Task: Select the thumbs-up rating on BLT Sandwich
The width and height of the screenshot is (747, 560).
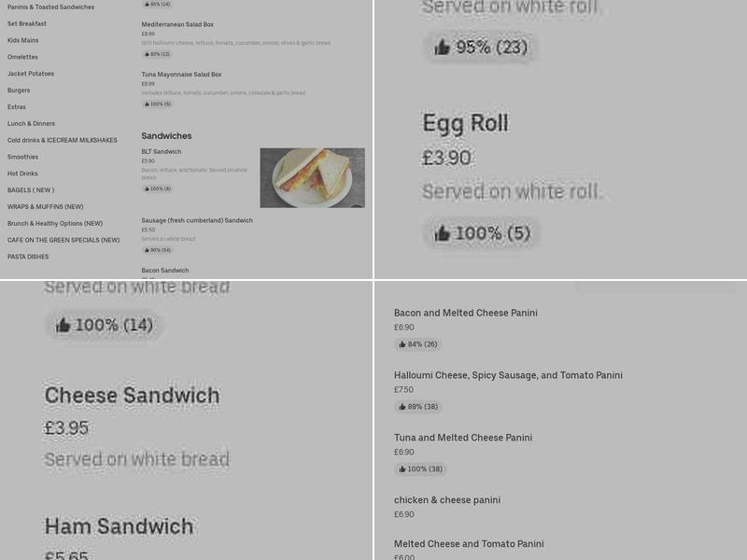Action: [156, 188]
